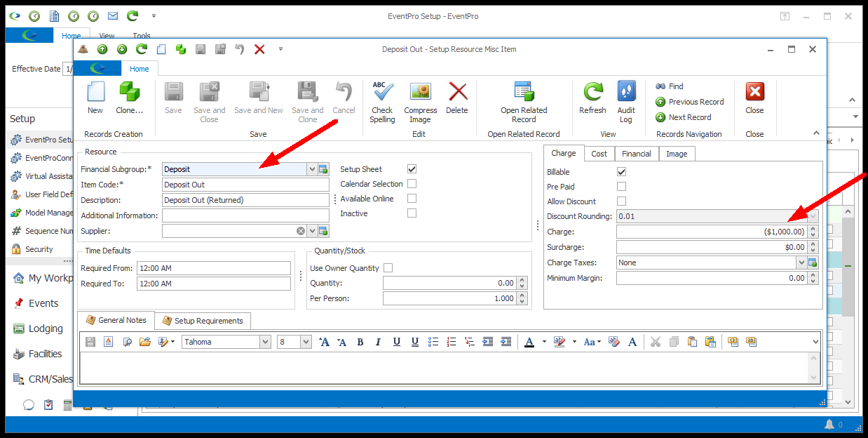Mark the item as Inactive

click(412, 213)
